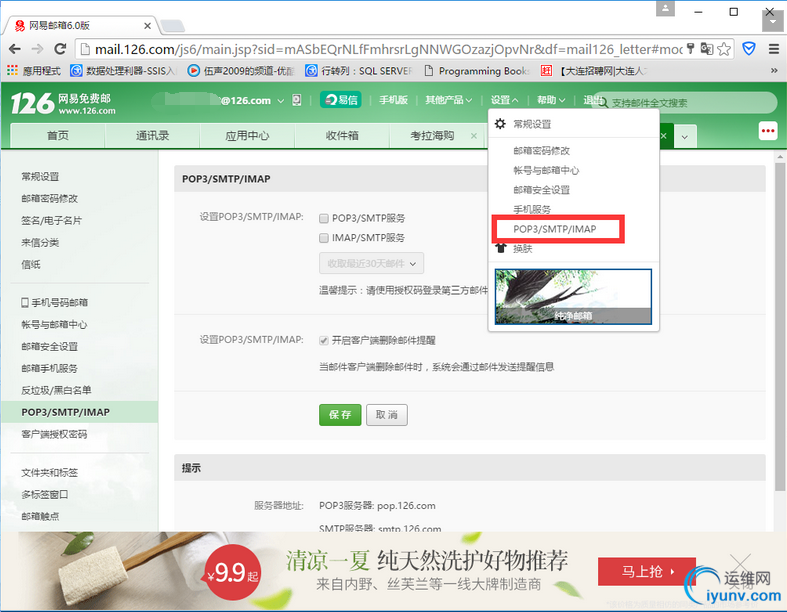Show more bookmarks with double chevron

pyautogui.click(x=774, y=71)
